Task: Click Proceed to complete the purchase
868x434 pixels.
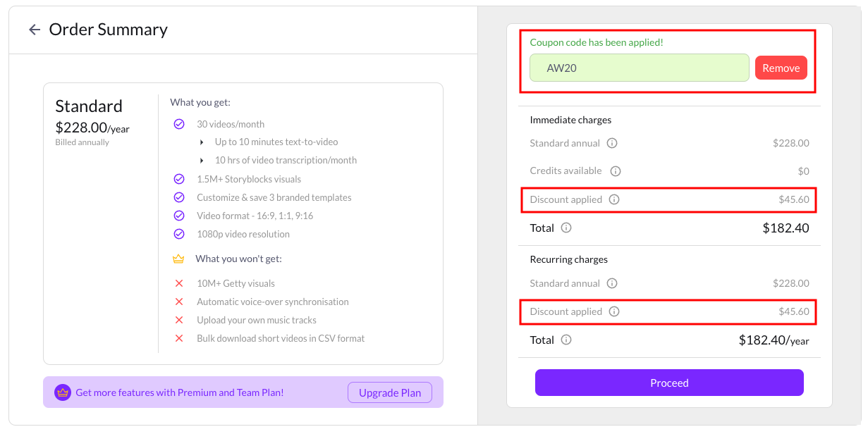Action: pyautogui.click(x=668, y=383)
